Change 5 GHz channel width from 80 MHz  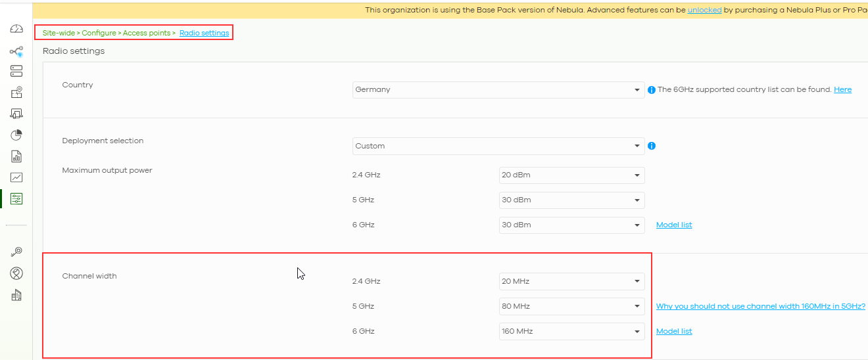point(571,306)
